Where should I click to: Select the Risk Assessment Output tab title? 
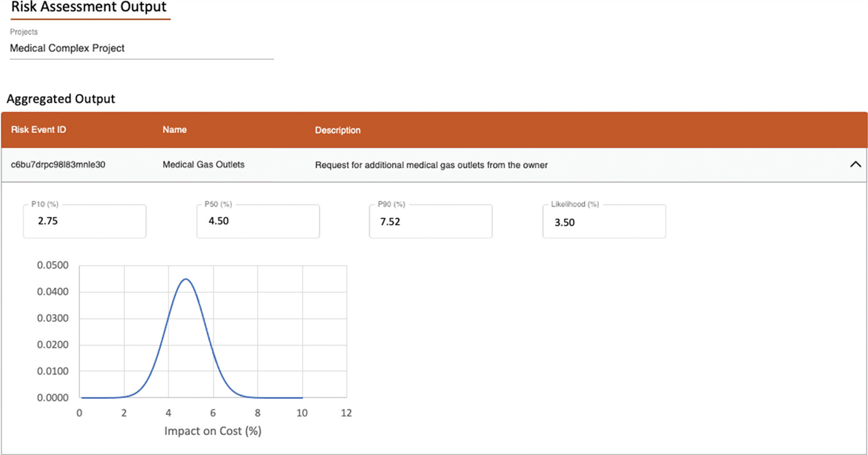point(89,7)
